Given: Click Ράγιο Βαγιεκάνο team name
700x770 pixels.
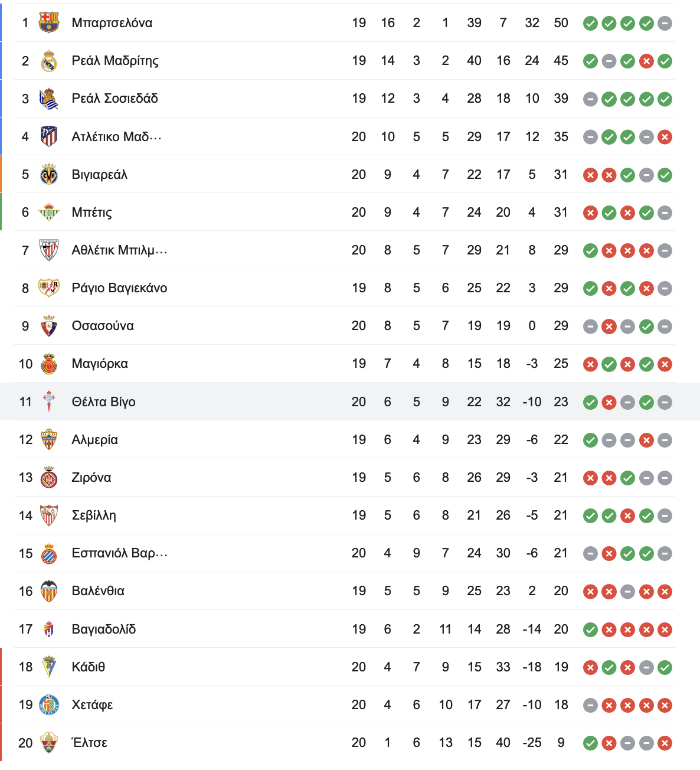Looking at the screenshot, I should tap(119, 288).
